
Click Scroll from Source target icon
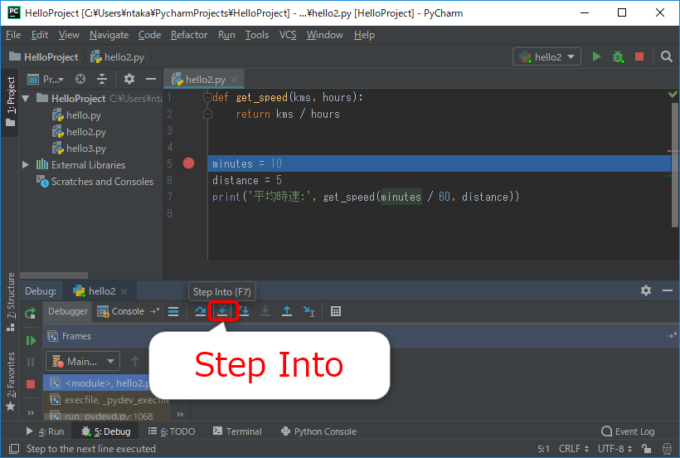[x=80, y=79]
